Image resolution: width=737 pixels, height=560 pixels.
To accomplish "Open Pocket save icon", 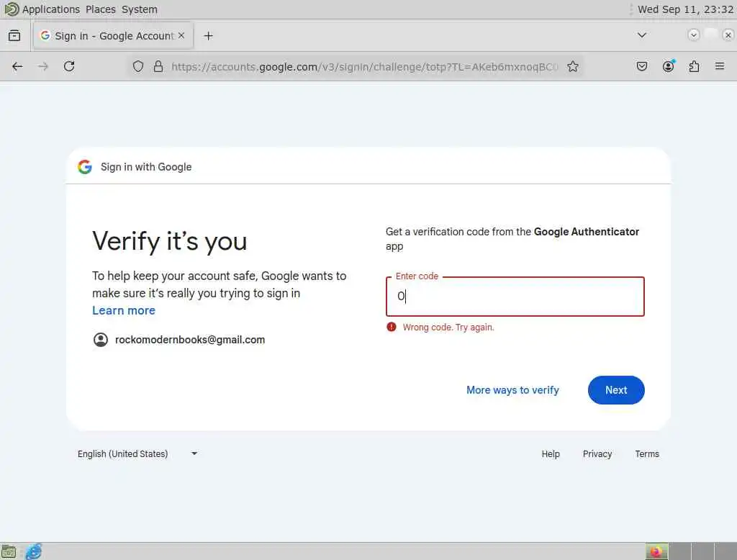I will coord(641,66).
